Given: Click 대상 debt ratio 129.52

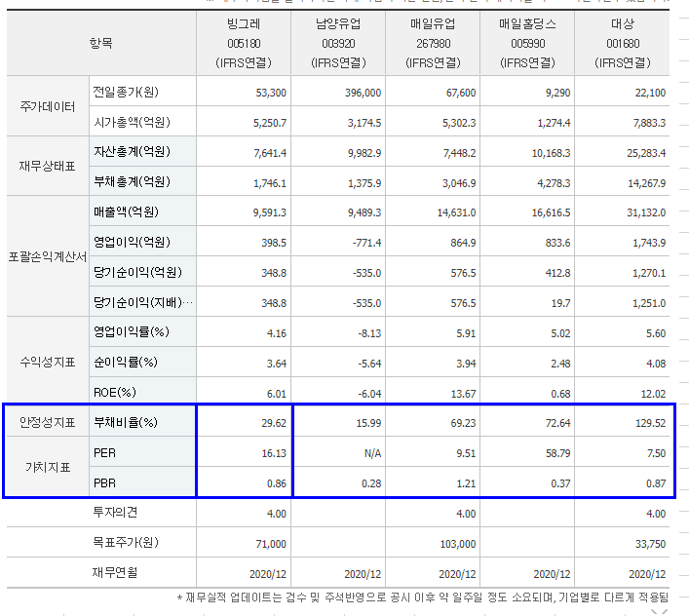Looking at the screenshot, I should pos(651,423).
